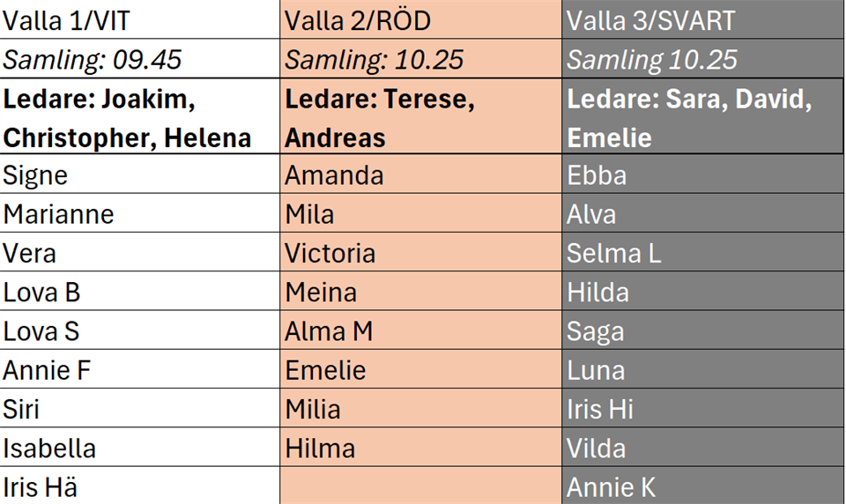Click the Iris Hi cell
The image size is (846, 504).
pyautogui.click(x=703, y=408)
